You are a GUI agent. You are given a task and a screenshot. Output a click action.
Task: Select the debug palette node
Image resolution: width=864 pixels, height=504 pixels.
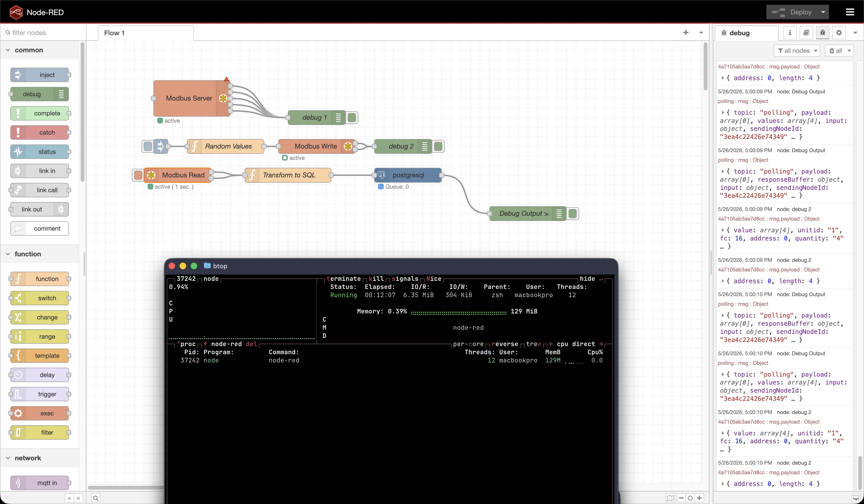[x=39, y=94]
